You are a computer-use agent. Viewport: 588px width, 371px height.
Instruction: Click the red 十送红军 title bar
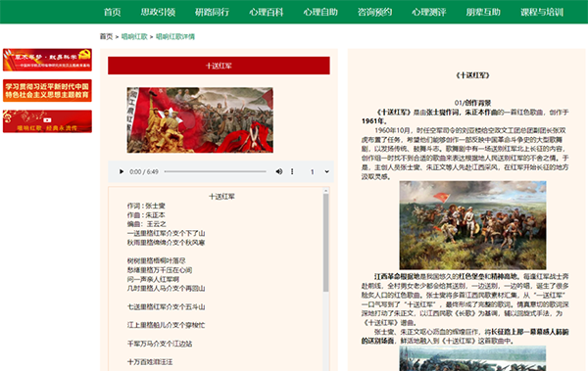click(219, 66)
